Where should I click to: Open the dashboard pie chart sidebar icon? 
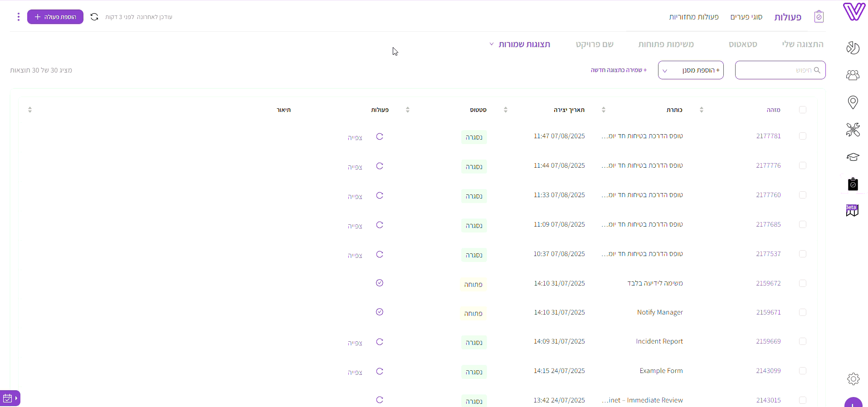[x=853, y=48]
